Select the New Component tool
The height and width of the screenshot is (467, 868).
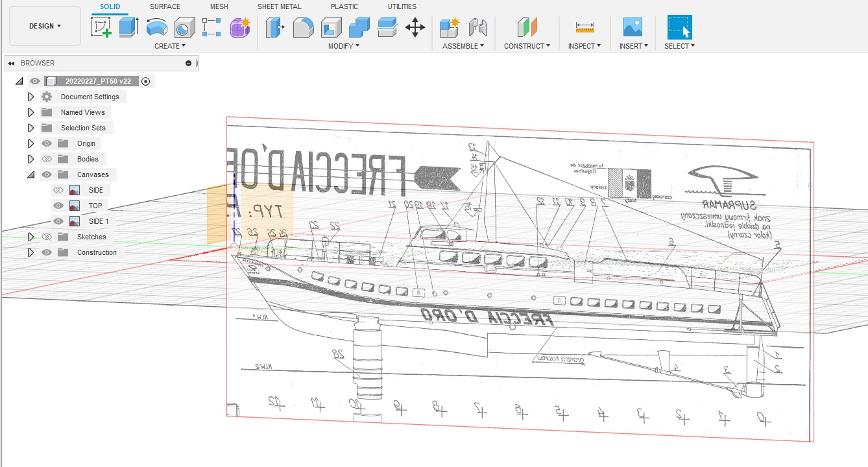(x=449, y=27)
